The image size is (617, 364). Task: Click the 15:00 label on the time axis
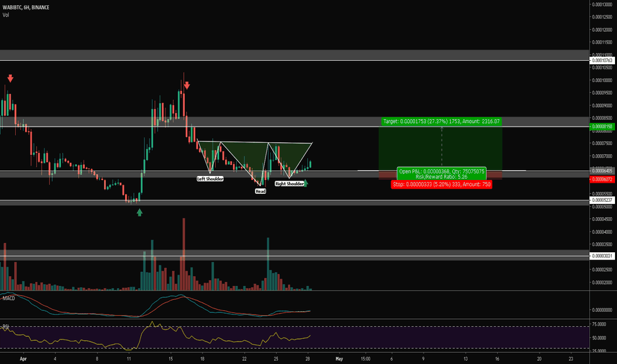365,359
